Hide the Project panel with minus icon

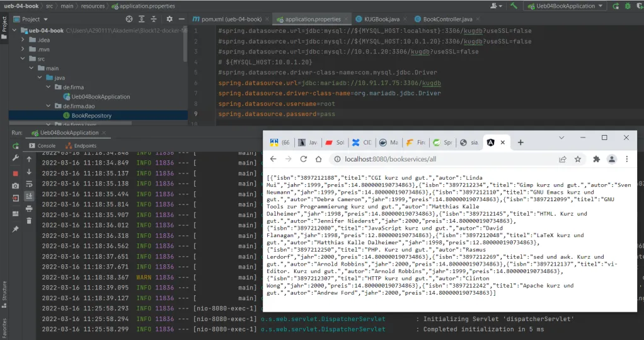point(181,19)
